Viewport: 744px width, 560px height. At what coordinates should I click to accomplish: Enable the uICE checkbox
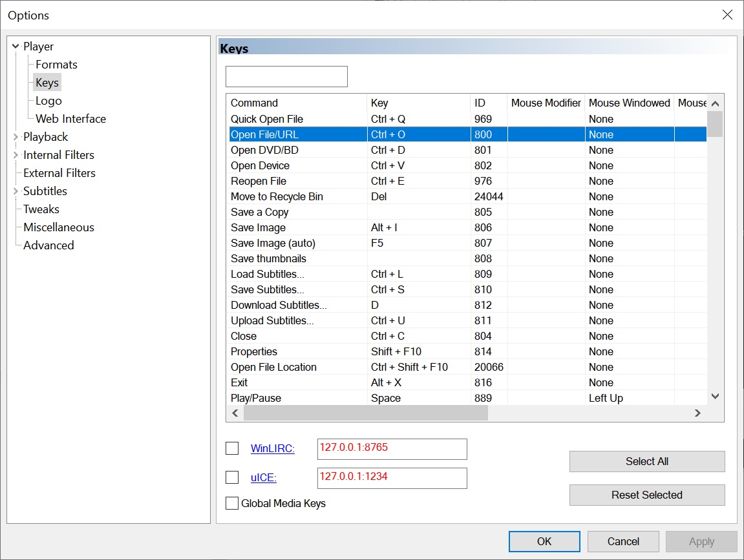232,477
